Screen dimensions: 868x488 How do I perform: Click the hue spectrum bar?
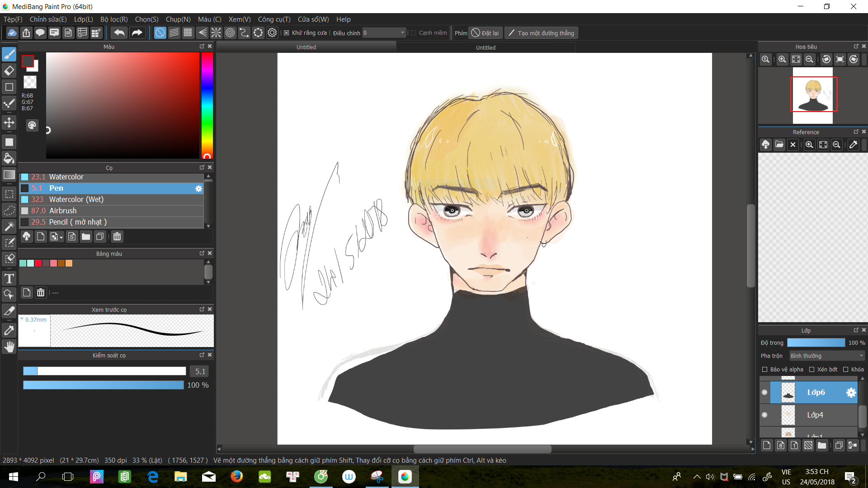pos(207,105)
